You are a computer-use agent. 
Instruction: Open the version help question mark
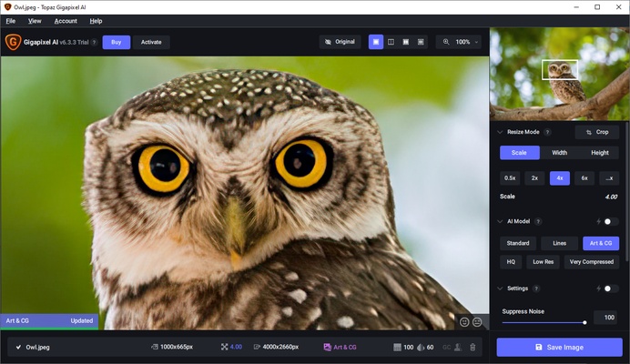click(94, 42)
